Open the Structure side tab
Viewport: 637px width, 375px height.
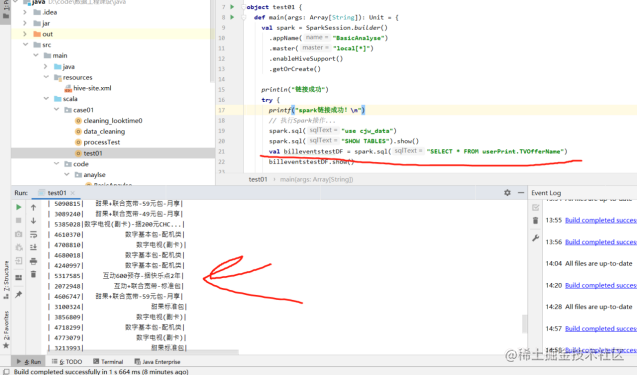pos(6,280)
